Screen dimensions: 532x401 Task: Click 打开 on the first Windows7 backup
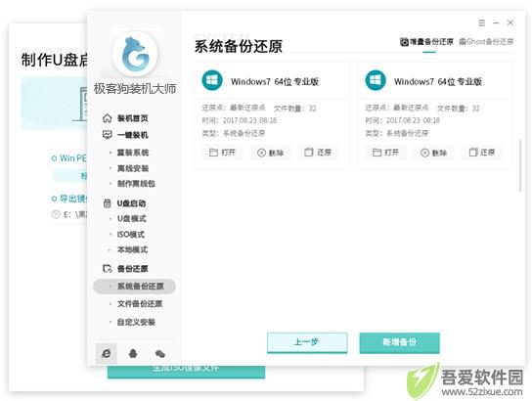click(222, 153)
